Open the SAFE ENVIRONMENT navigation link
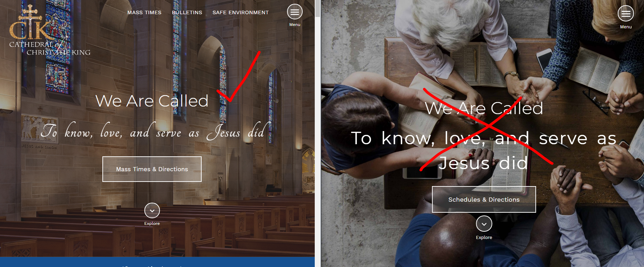The image size is (644, 267). [x=240, y=12]
